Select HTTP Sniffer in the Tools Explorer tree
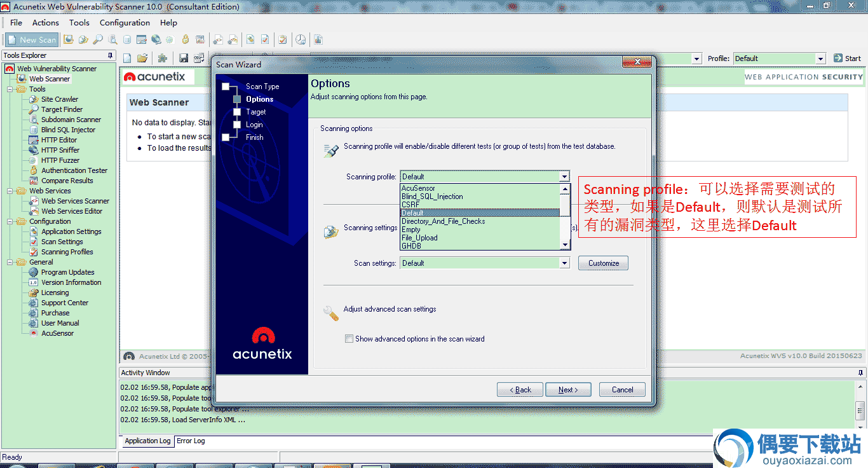Screen dimensions: 868x468 [x=60, y=150]
